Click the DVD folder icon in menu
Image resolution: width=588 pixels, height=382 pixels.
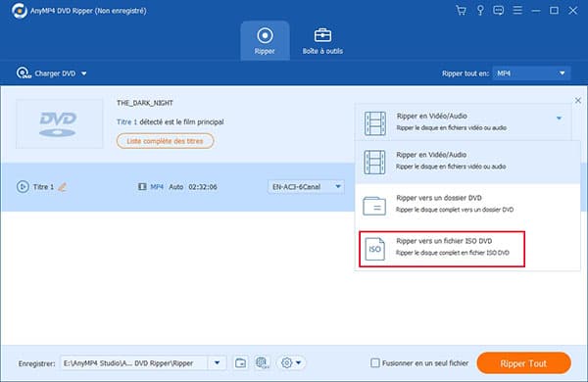[x=374, y=206]
